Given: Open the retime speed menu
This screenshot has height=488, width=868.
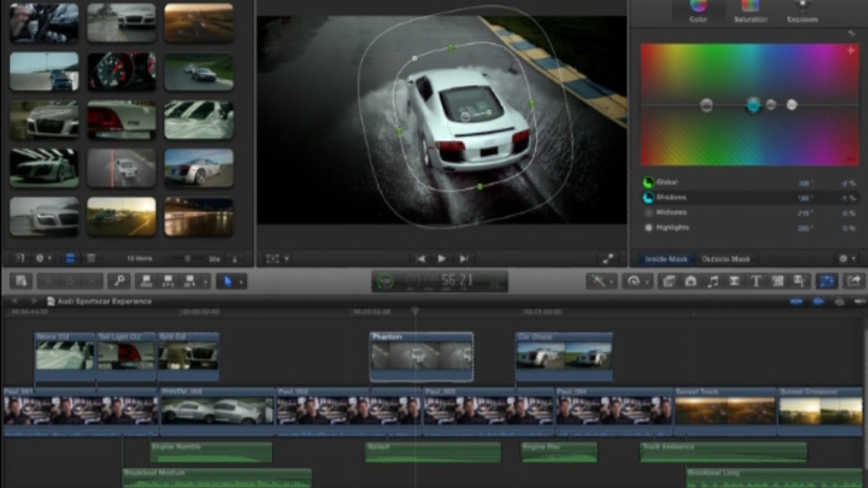Looking at the screenshot, I should point(636,281).
